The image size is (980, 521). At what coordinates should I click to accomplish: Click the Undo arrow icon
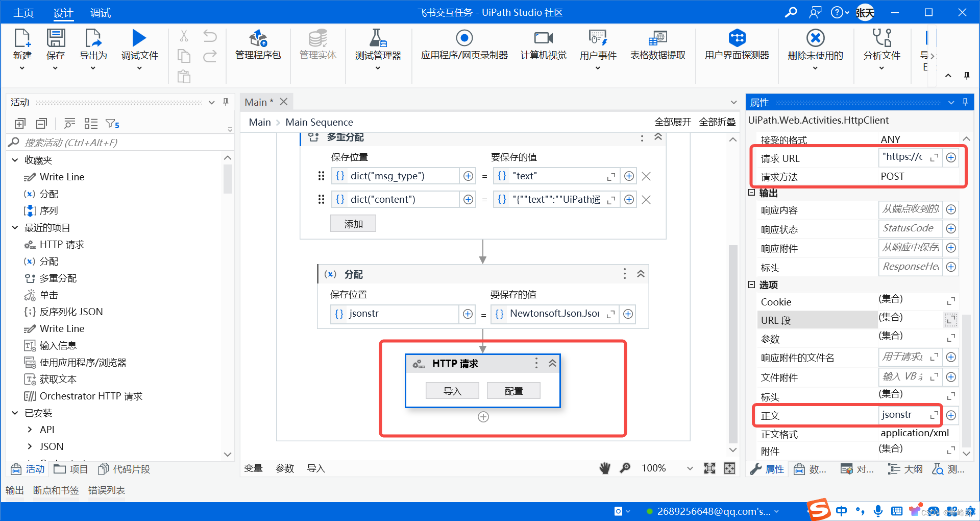[x=210, y=36]
